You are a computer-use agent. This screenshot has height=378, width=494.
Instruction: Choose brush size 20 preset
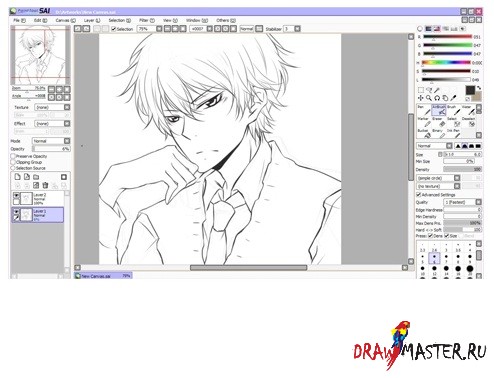click(470, 270)
